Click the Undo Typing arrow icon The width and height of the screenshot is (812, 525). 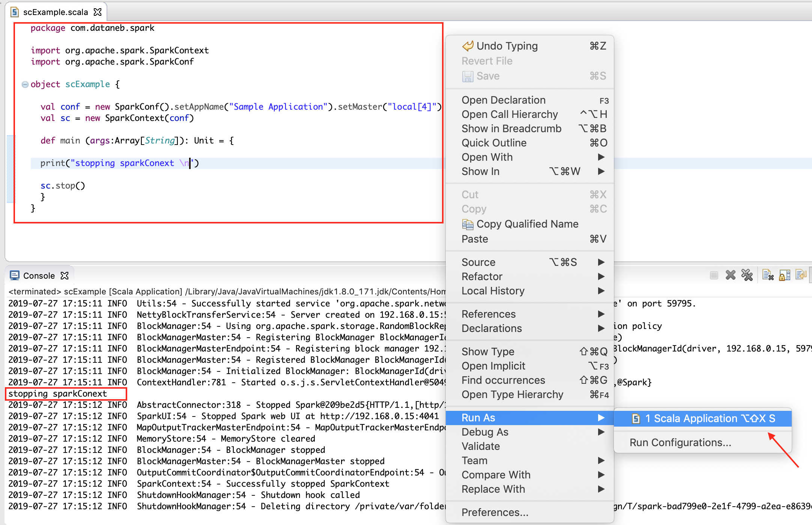pos(468,46)
